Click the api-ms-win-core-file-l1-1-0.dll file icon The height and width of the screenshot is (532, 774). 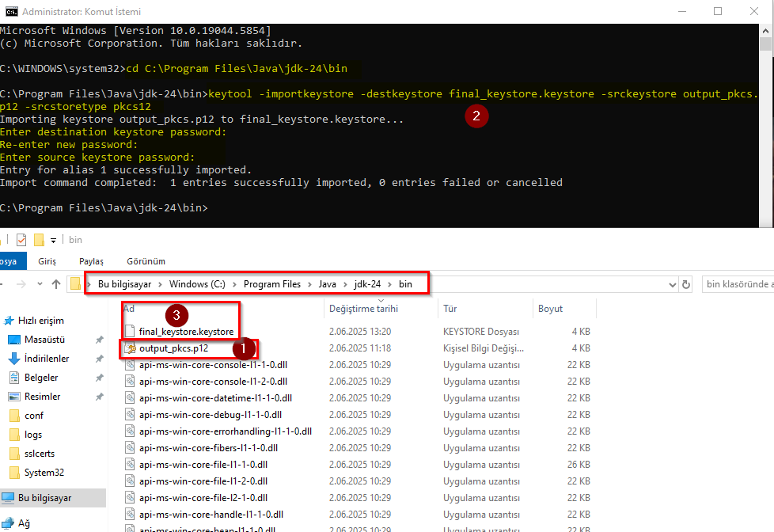130,465
